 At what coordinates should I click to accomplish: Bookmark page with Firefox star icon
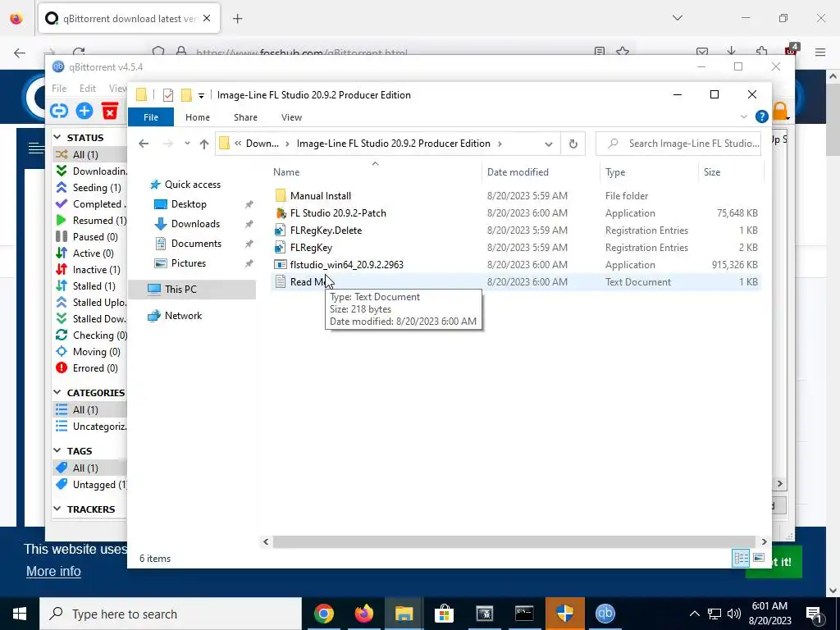point(623,52)
